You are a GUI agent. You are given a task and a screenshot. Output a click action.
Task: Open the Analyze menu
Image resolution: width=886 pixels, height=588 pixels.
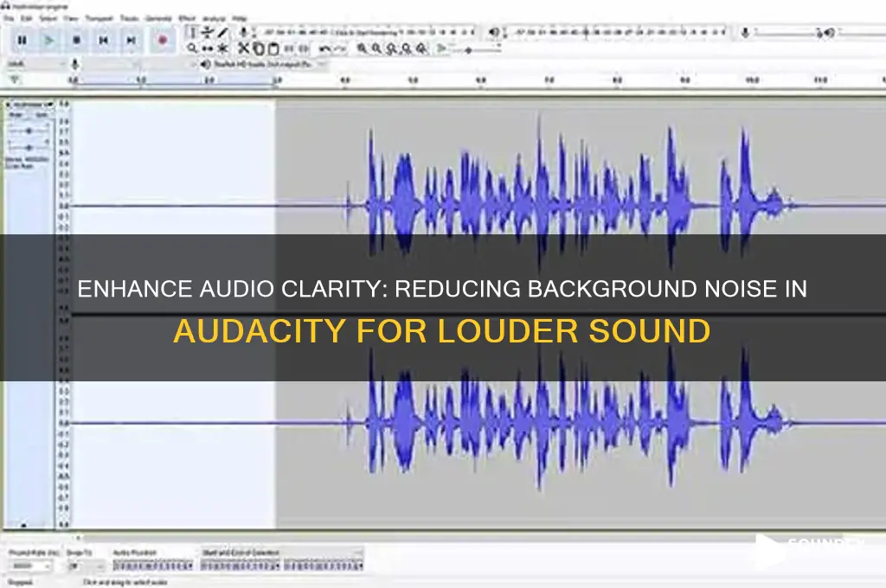[x=214, y=19]
